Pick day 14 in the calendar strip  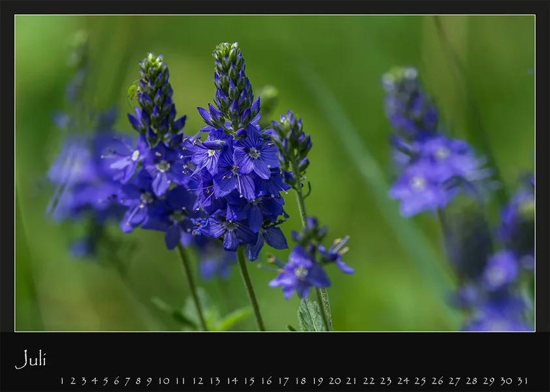(232, 381)
